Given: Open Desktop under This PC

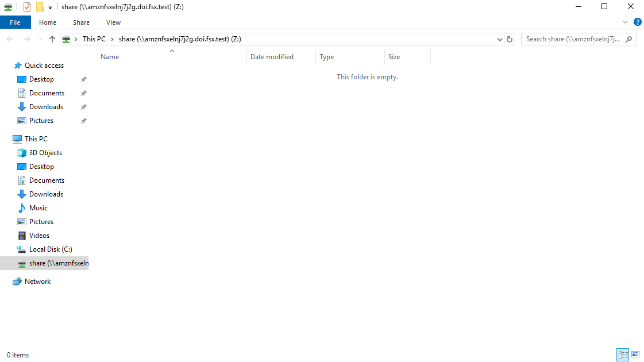Looking at the screenshot, I should (x=41, y=167).
